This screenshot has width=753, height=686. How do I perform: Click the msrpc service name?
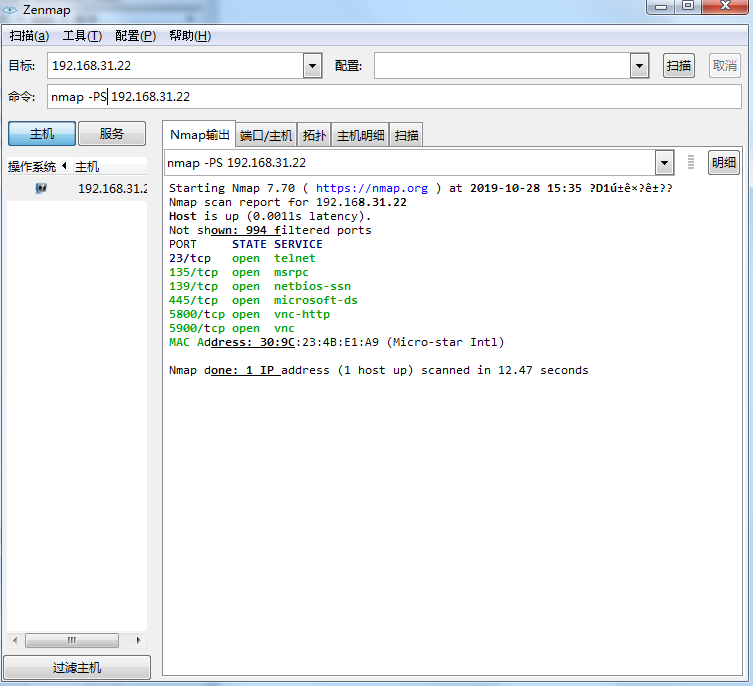tap(291, 272)
